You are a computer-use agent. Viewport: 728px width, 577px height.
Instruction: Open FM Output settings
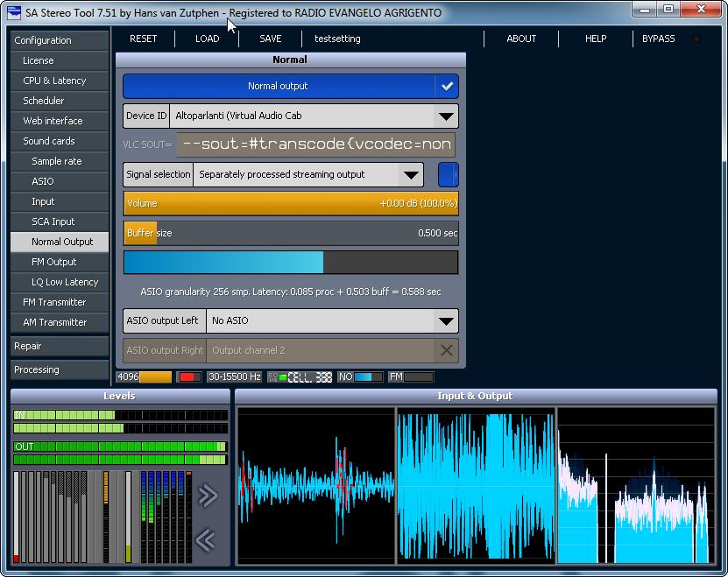[x=60, y=262]
